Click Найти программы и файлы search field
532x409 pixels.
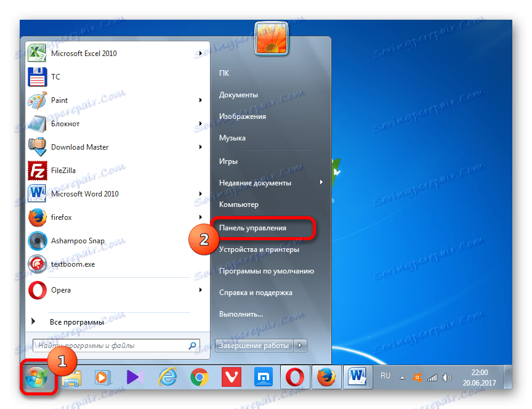click(x=116, y=346)
